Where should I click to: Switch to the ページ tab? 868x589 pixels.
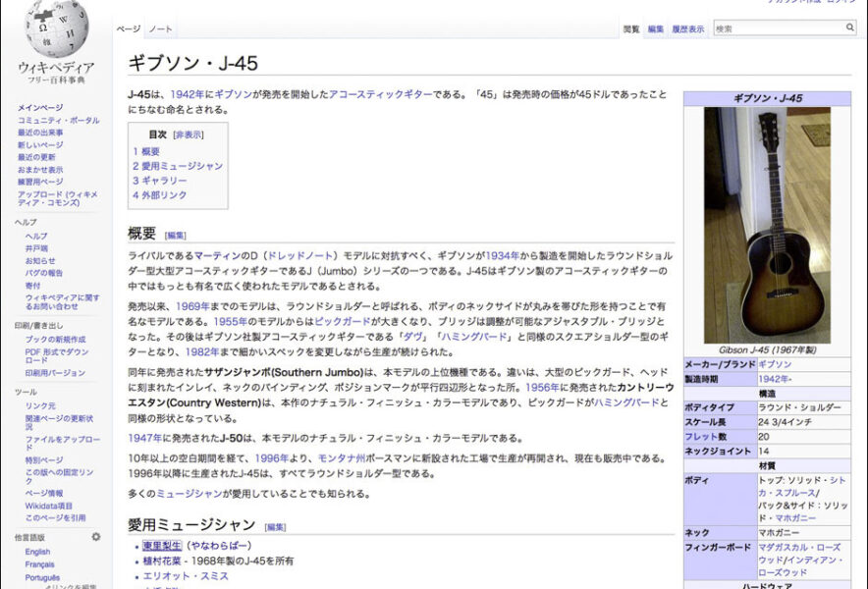click(x=129, y=28)
